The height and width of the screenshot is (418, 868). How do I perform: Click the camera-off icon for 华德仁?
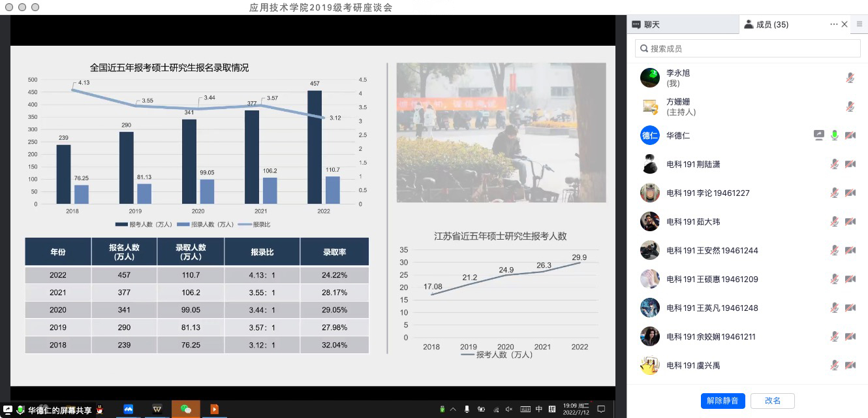point(850,136)
